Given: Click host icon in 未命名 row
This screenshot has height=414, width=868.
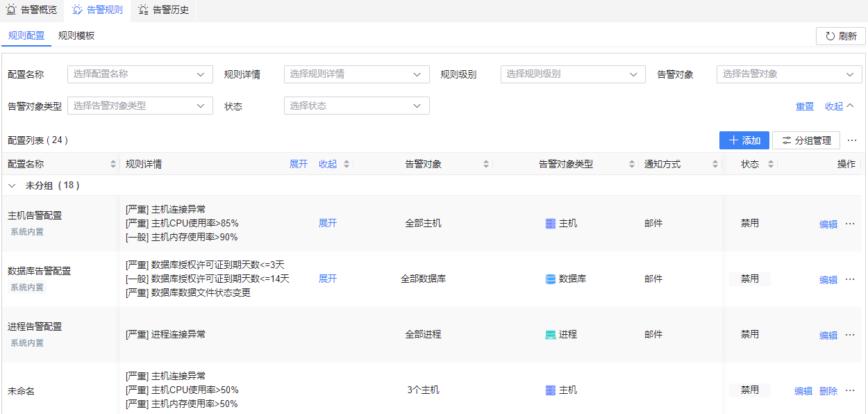Looking at the screenshot, I should [551, 390].
